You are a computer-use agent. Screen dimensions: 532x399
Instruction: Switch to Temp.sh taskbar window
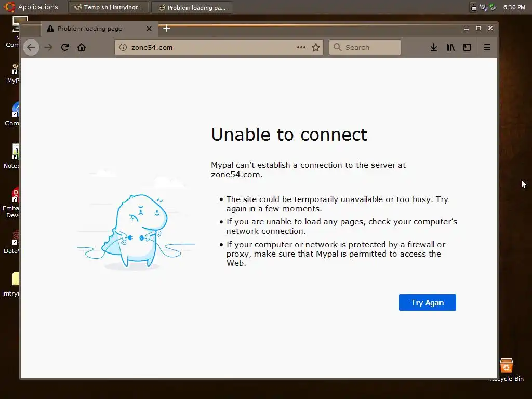click(x=108, y=7)
